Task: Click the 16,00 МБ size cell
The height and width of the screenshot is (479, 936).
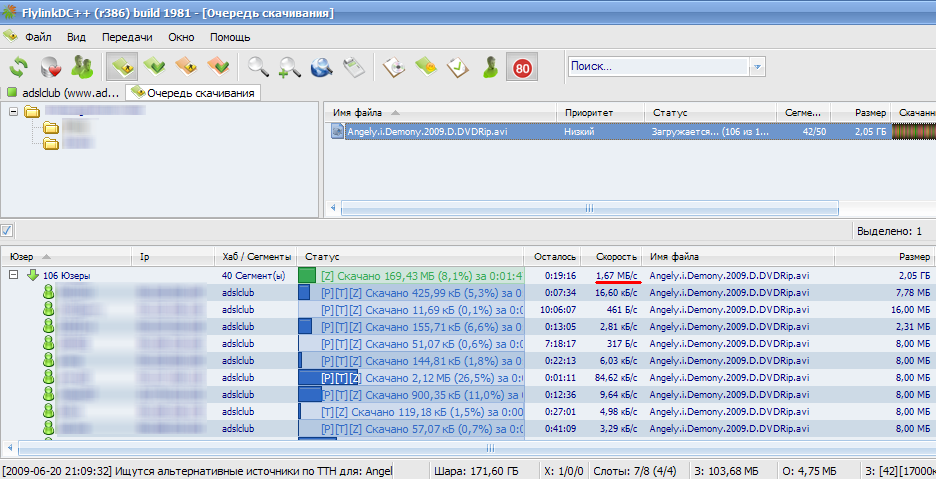Action: click(x=910, y=309)
